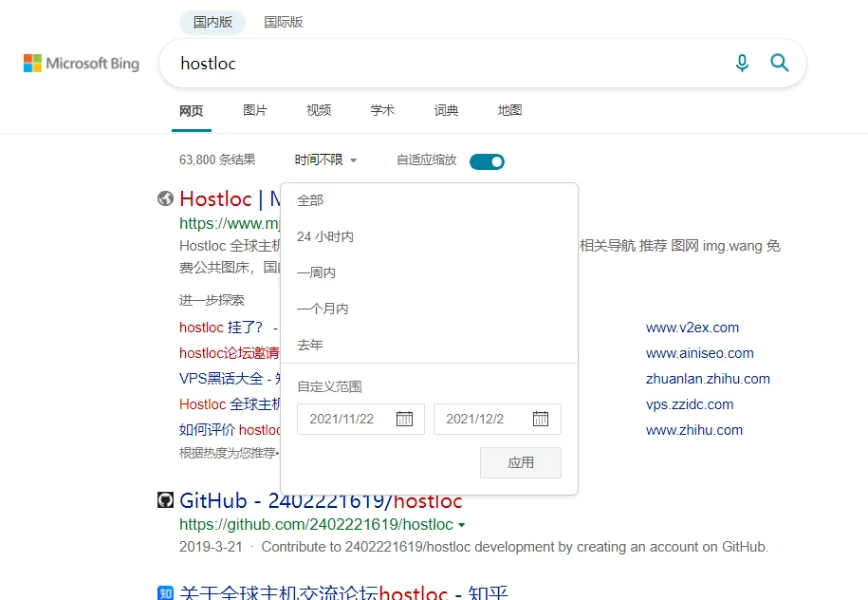This screenshot has width=868, height=600.
Task: Open the https://github.com/2402221619/hostloc URL link
Action: coord(316,525)
